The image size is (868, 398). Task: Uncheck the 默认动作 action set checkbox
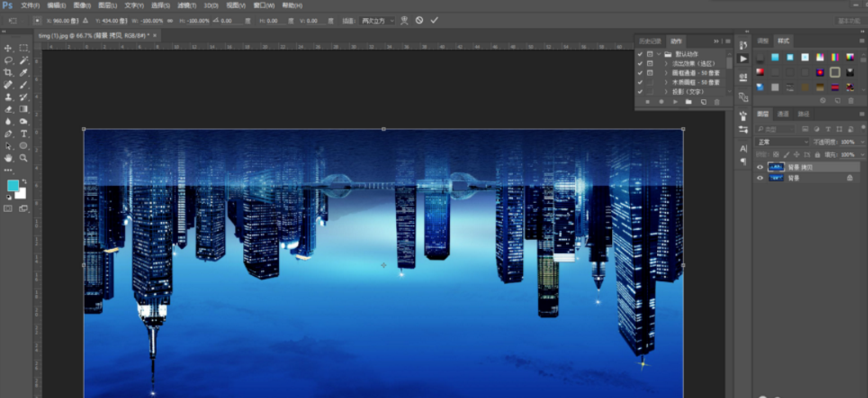coord(640,54)
